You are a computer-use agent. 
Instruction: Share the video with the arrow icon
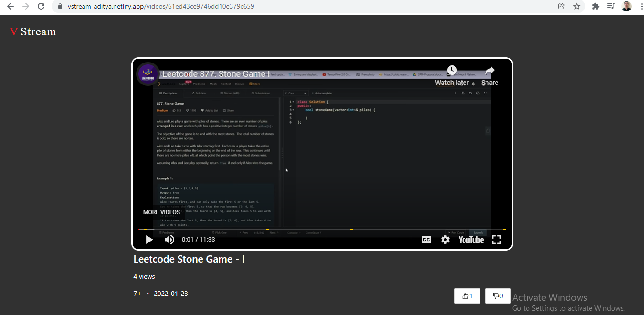click(490, 75)
